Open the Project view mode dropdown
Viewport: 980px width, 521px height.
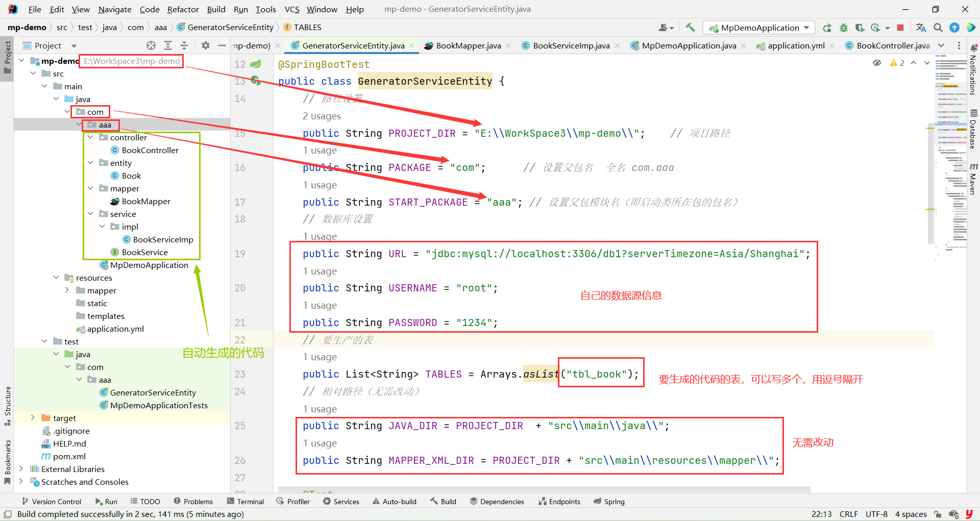(x=75, y=46)
